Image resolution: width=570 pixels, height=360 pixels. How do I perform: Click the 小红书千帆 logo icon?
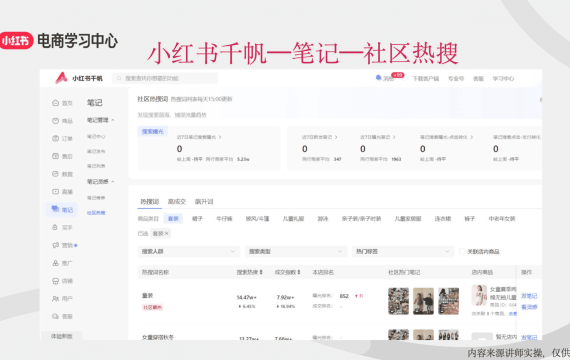click(61, 78)
